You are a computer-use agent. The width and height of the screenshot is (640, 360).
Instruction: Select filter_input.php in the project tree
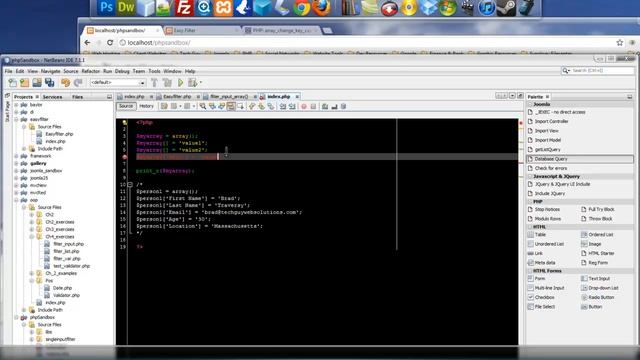[68, 244]
